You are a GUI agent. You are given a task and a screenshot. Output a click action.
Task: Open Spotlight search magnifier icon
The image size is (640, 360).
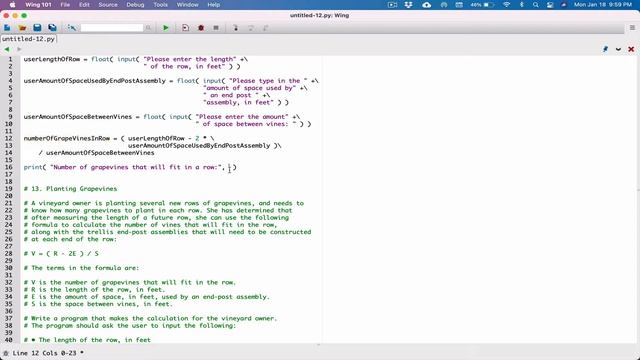(536, 5)
